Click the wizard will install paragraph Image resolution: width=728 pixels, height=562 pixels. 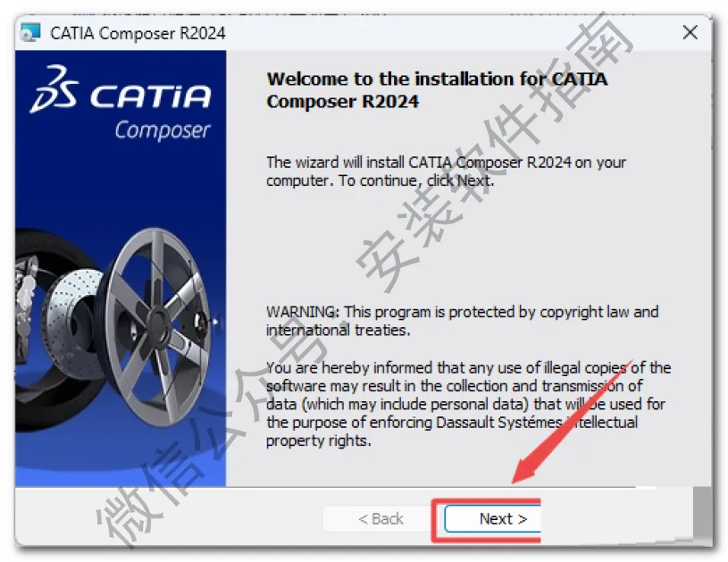(446, 172)
